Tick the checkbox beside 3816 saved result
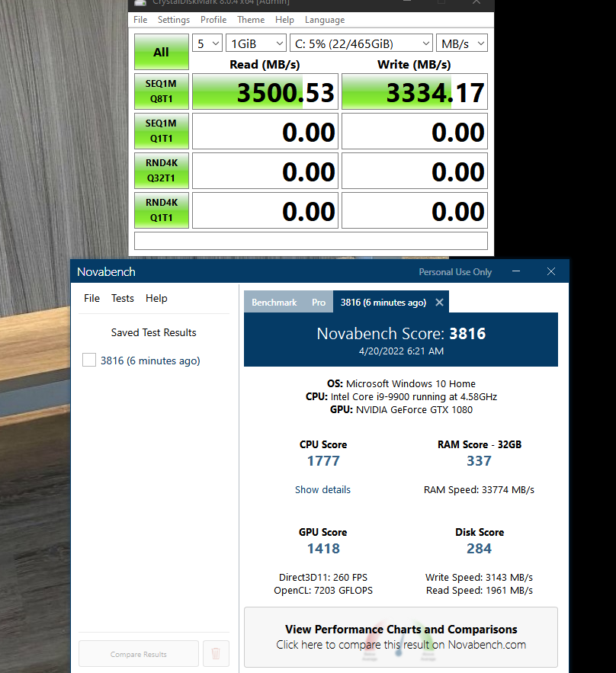This screenshot has width=616, height=673. tap(89, 360)
